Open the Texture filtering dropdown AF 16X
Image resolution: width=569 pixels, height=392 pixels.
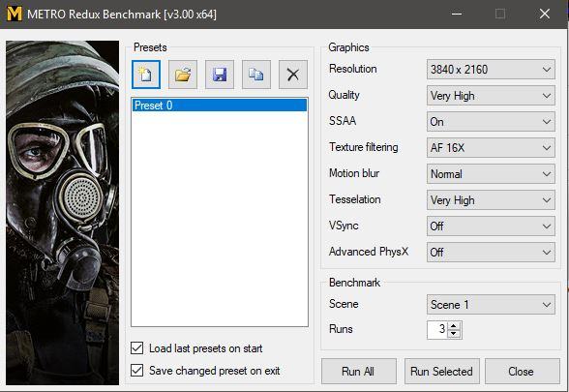point(491,148)
